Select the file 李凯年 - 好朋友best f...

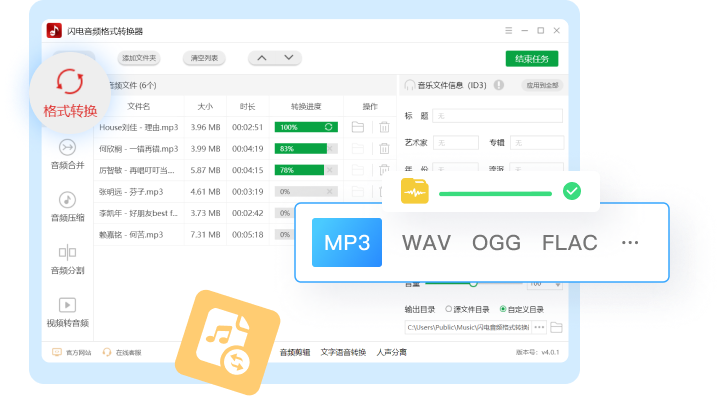point(138,213)
